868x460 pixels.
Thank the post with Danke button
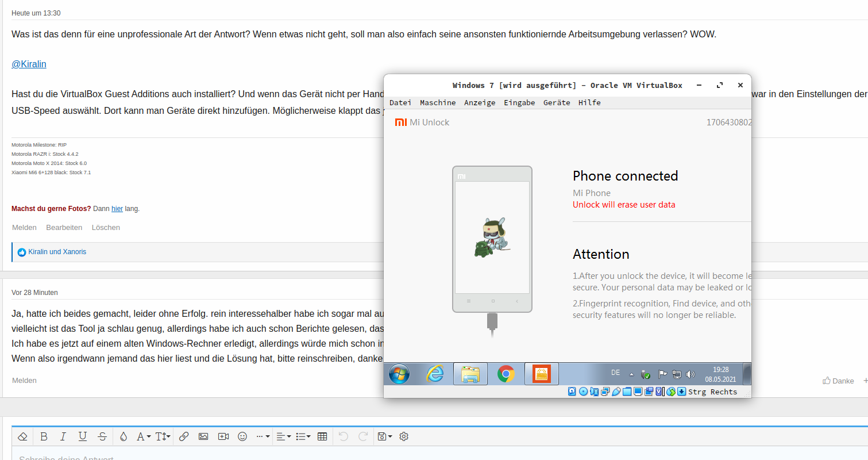pos(838,381)
